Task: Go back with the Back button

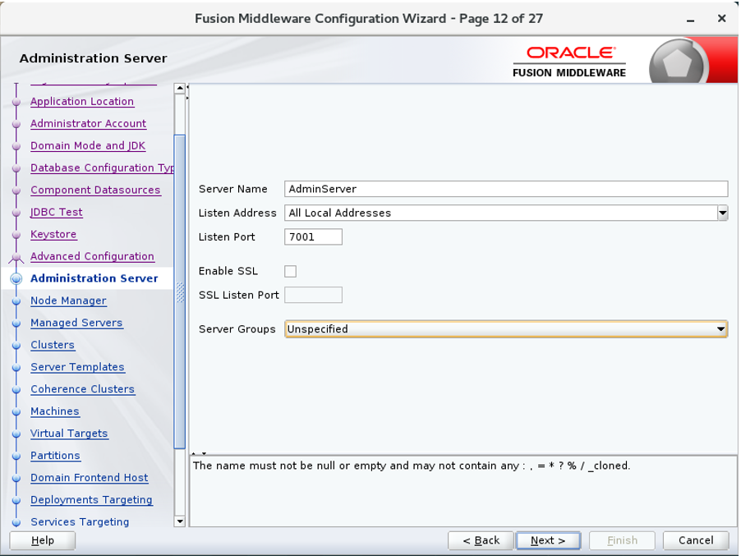Action: (x=481, y=540)
